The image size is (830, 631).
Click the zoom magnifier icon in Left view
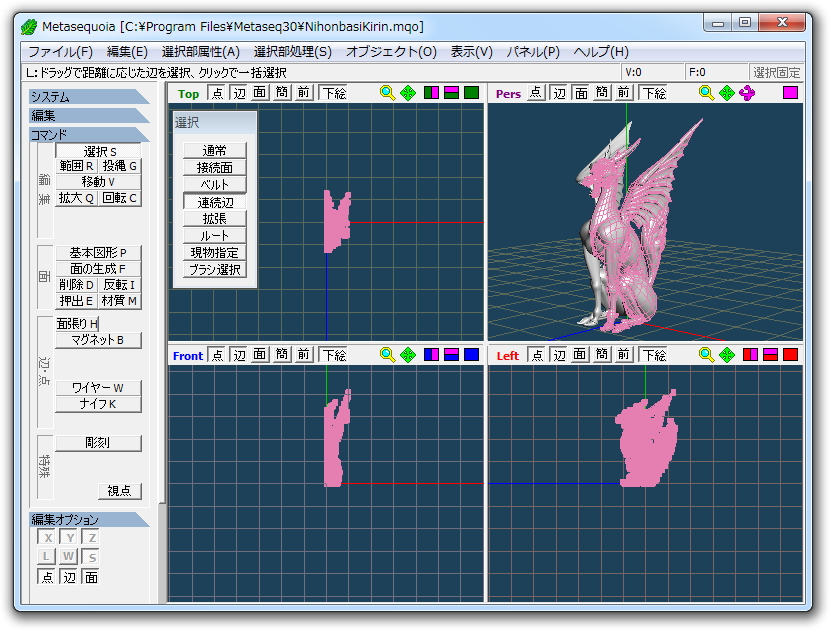707,355
